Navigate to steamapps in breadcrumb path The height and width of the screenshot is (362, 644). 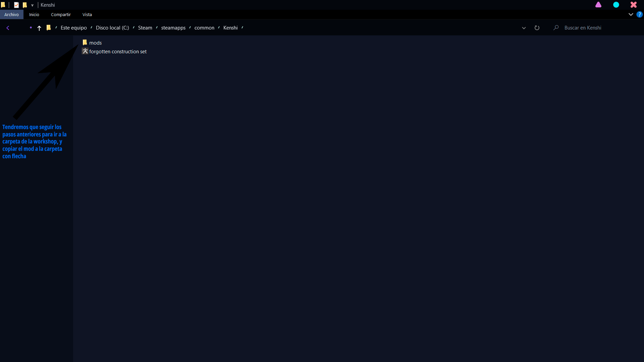(173, 28)
